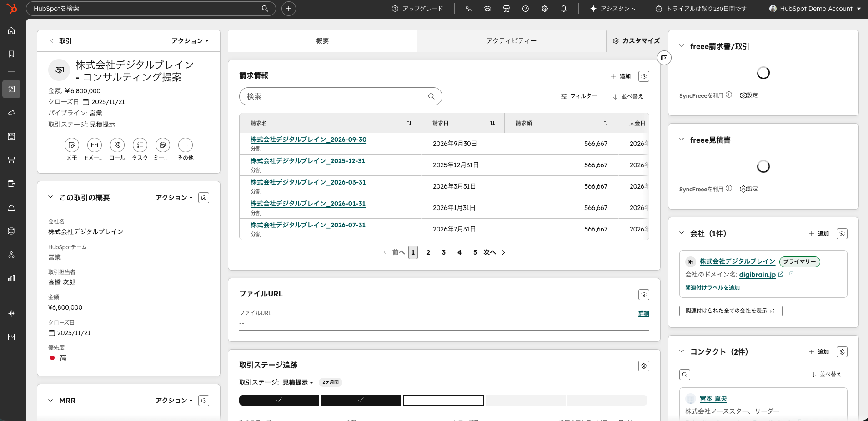Open the marketing megaphone sidebar icon

click(x=11, y=113)
